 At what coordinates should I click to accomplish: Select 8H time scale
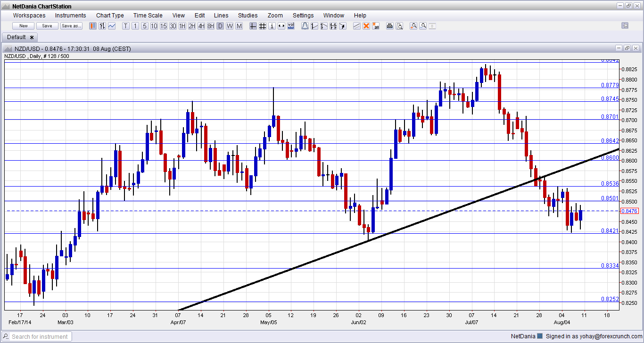tap(211, 26)
